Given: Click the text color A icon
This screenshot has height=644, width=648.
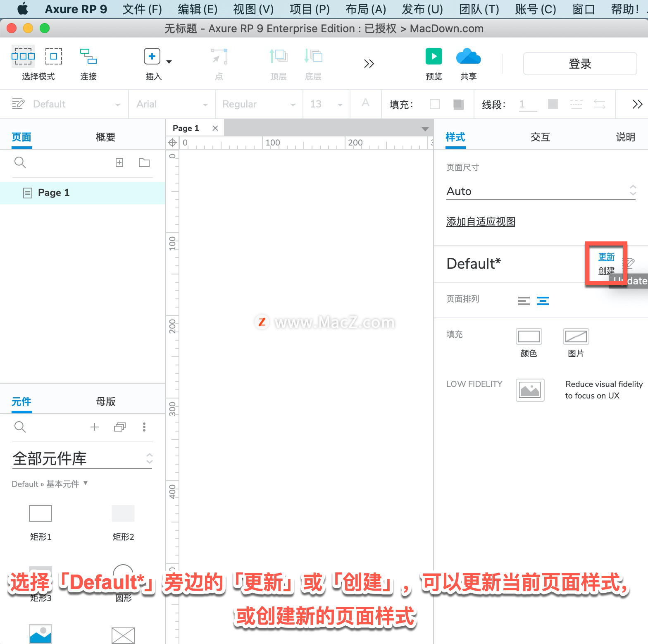Looking at the screenshot, I should pyautogui.click(x=365, y=103).
